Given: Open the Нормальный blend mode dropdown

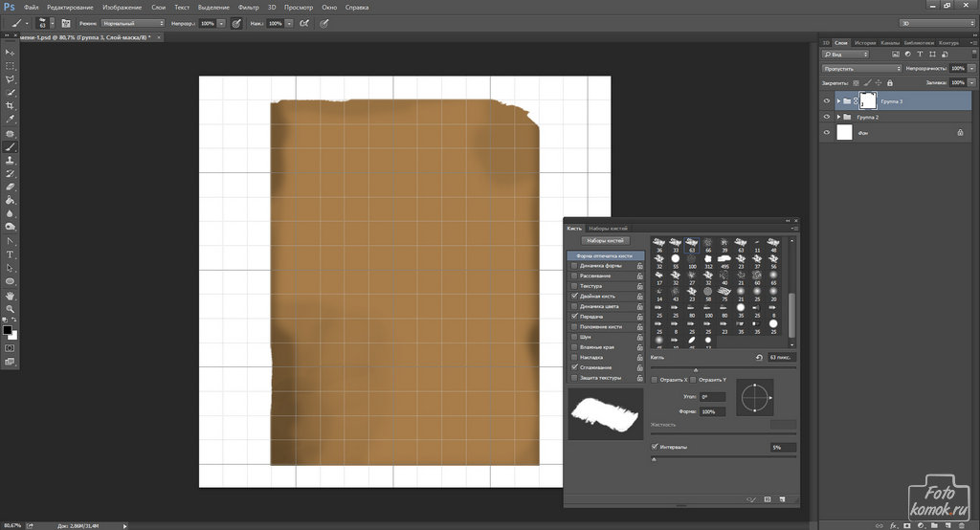Looking at the screenshot, I should coord(132,23).
